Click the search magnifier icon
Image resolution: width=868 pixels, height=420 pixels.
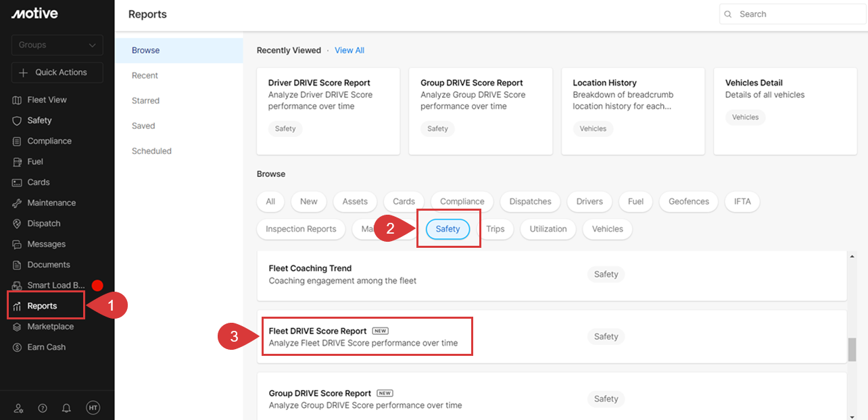tap(728, 14)
